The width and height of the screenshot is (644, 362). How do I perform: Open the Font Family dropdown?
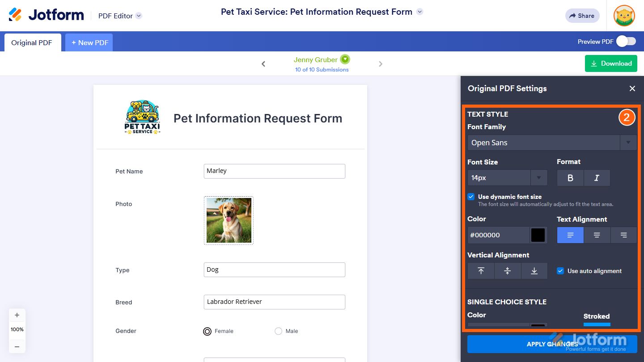tap(629, 143)
